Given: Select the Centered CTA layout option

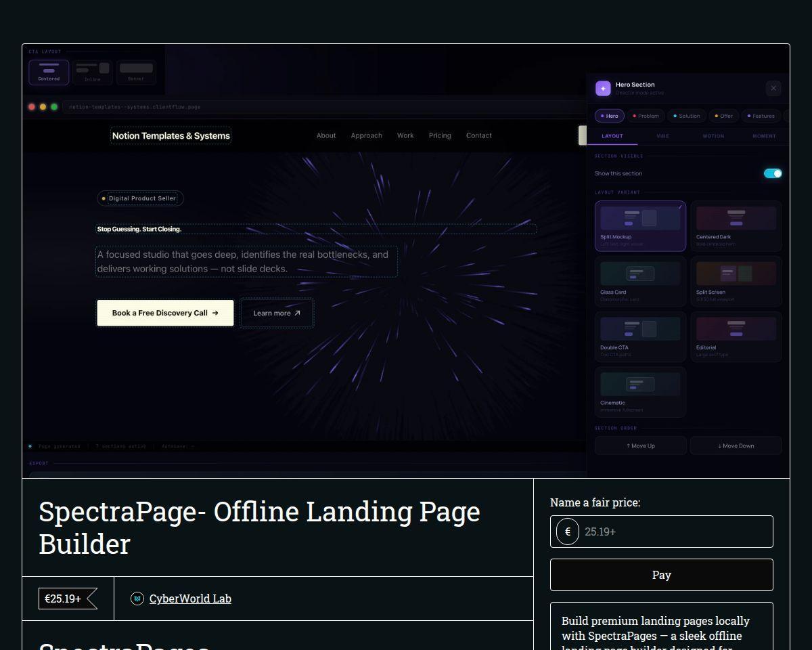Looking at the screenshot, I should click(x=49, y=72).
